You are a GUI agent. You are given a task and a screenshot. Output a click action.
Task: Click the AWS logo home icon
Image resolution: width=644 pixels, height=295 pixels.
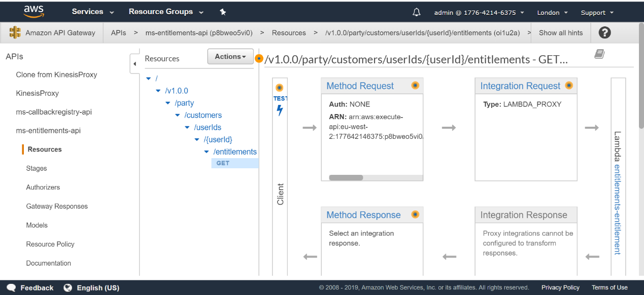[33, 12]
